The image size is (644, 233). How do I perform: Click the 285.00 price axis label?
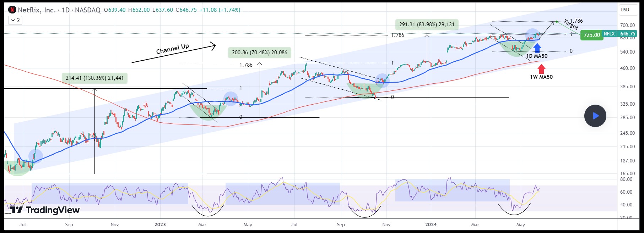(627, 117)
